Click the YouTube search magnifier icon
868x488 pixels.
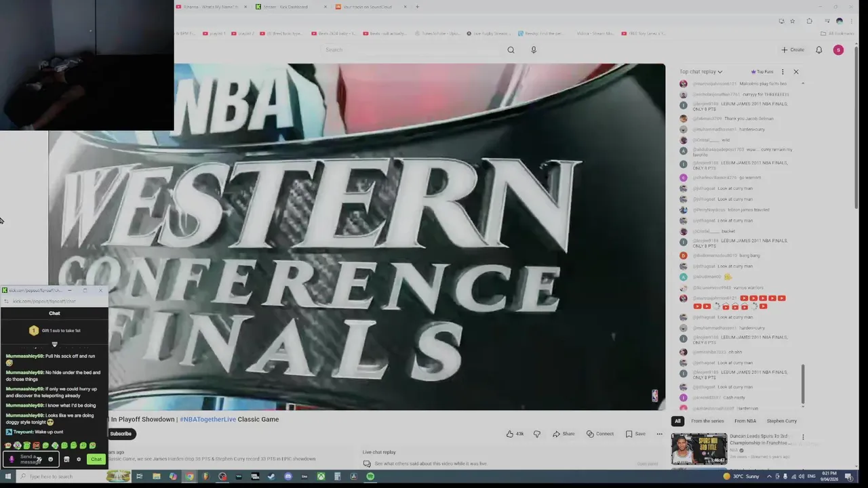click(511, 49)
